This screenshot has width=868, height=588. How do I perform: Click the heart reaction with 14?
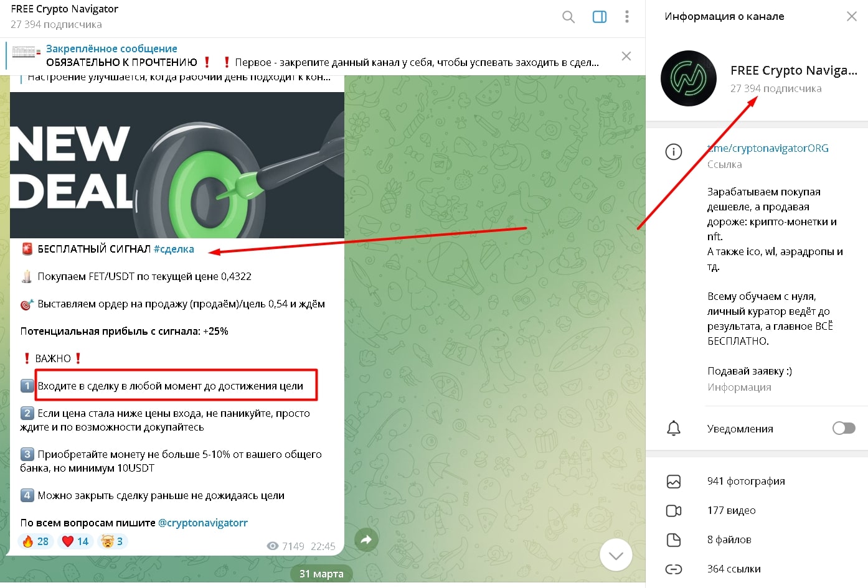click(x=75, y=541)
